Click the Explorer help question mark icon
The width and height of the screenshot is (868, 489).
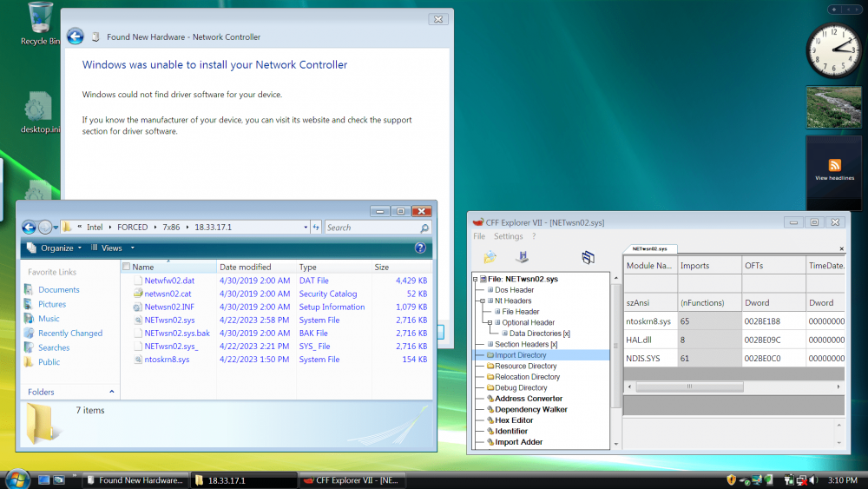tap(420, 248)
